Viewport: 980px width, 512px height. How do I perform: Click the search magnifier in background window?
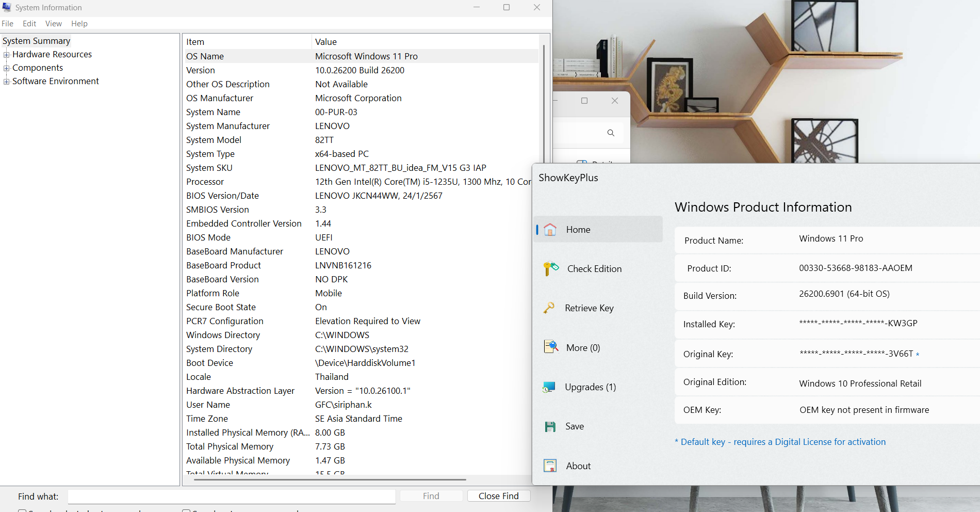pos(611,133)
